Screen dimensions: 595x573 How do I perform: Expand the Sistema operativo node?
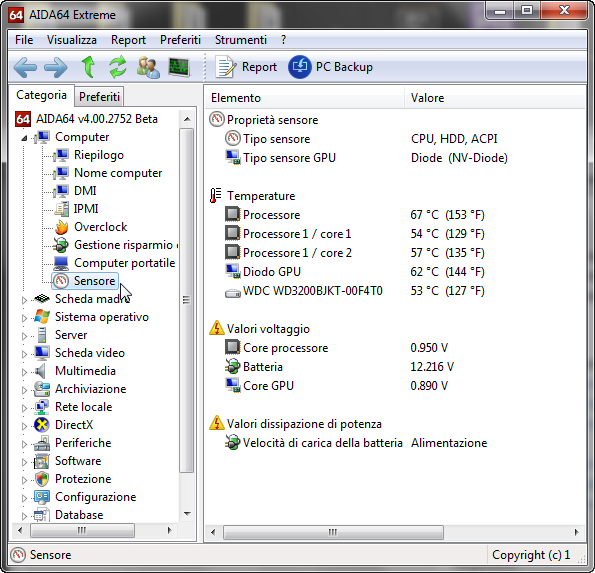pyautogui.click(x=24, y=318)
